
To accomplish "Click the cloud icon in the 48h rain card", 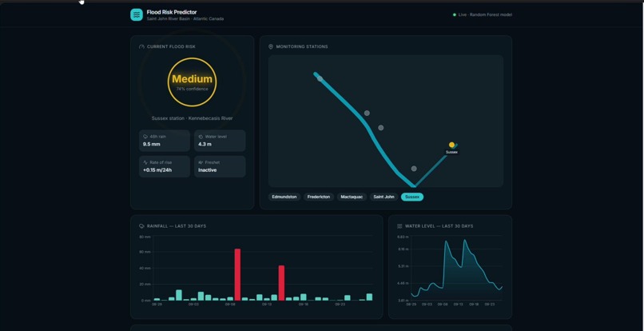I will [145, 137].
